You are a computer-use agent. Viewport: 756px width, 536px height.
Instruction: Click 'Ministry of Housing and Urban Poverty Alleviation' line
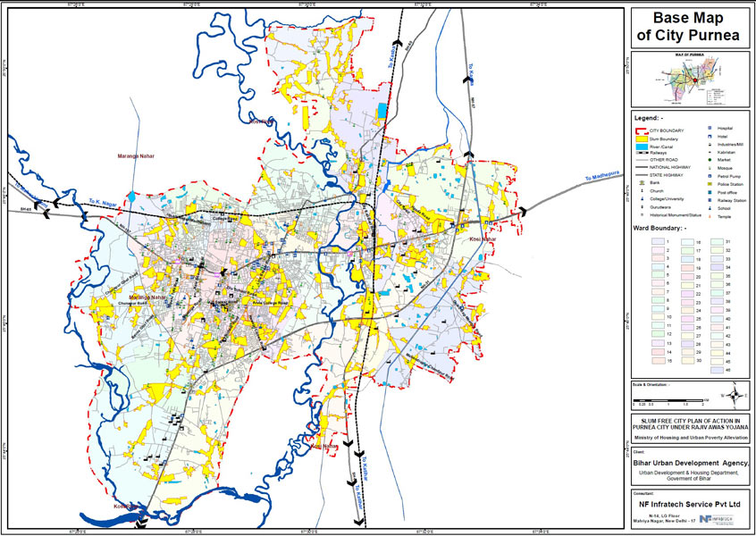pyautogui.click(x=691, y=438)
